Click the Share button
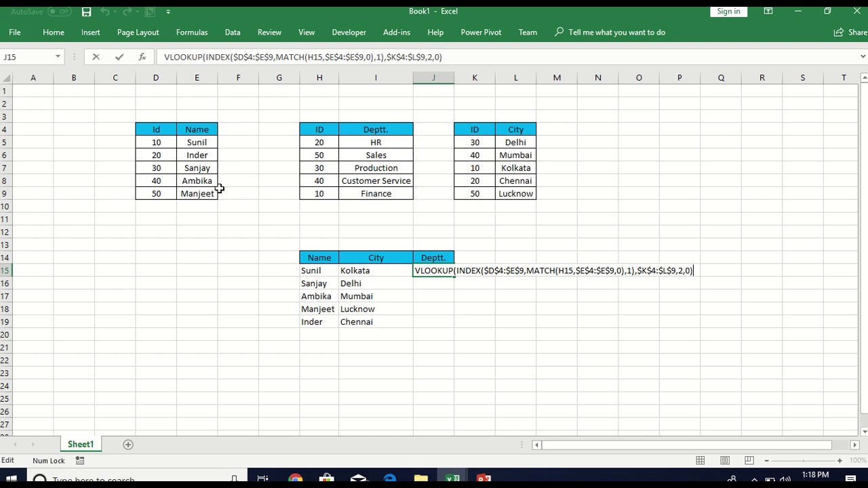This screenshot has width=868, height=488. [850, 32]
